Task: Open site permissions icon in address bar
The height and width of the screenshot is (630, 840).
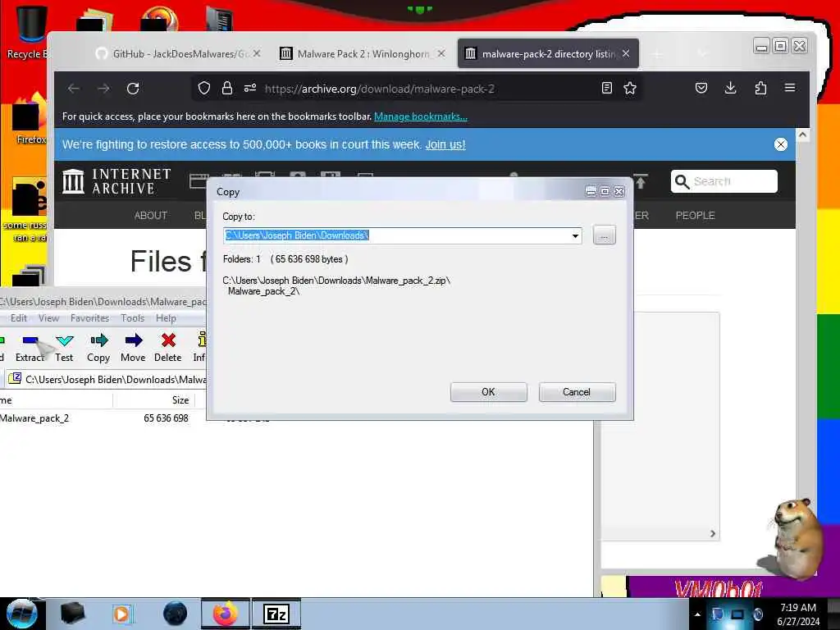Action: (x=250, y=89)
